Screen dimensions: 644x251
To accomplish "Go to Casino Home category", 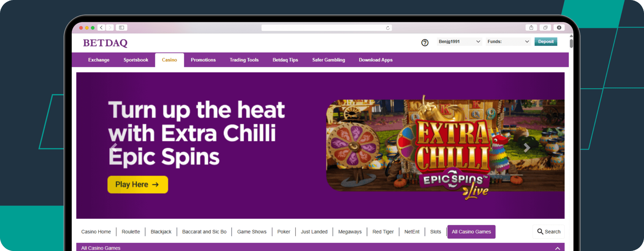I will pyautogui.click(x=96, y=232).
